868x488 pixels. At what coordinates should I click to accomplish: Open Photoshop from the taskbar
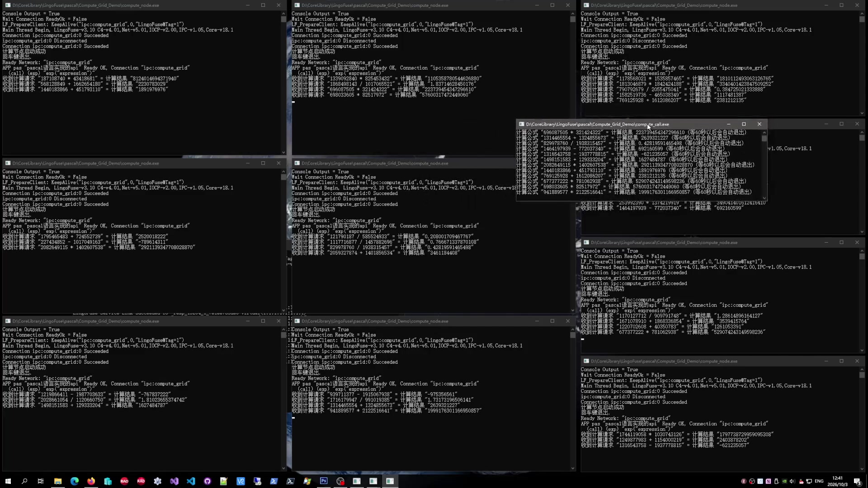(x=324, y=481)
